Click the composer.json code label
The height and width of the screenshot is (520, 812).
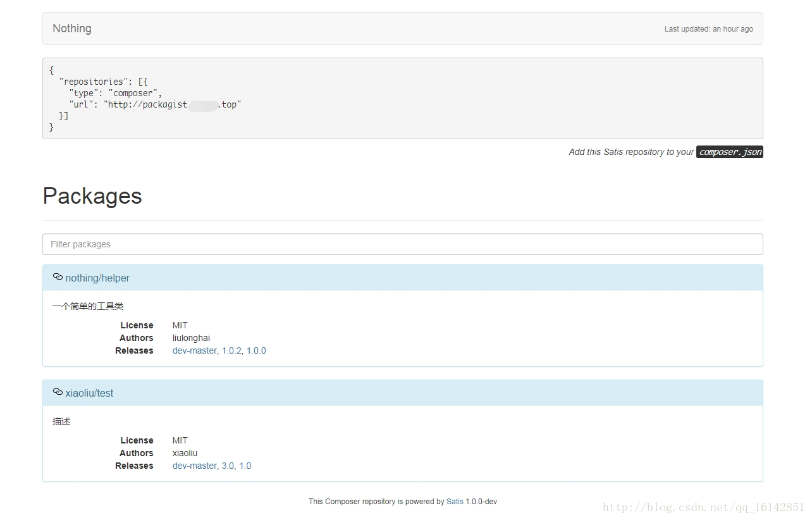pyautogui.click(x=730, y=152)
